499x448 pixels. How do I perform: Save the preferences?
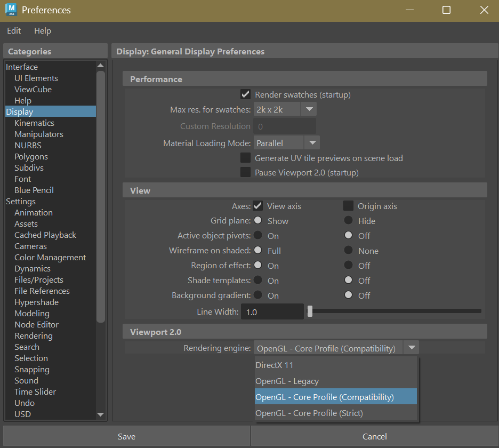coord(127,436)
